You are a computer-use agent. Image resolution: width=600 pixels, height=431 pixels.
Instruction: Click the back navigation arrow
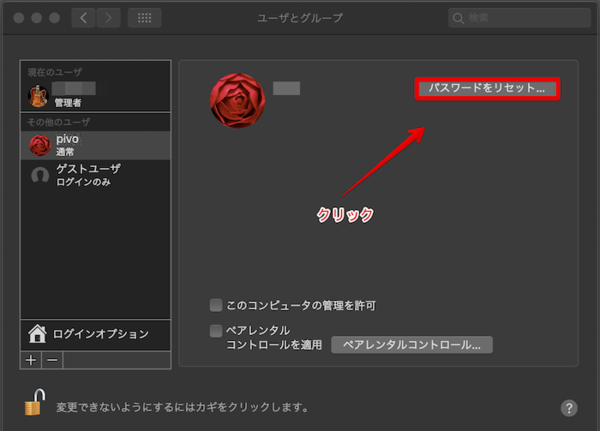83,18
